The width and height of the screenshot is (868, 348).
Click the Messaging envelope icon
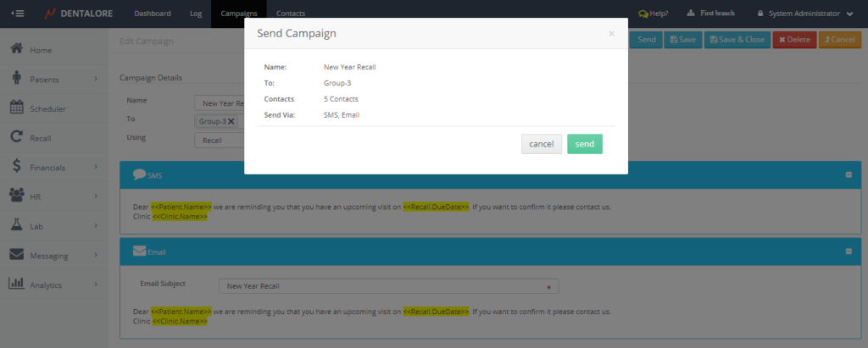point(16,255)
